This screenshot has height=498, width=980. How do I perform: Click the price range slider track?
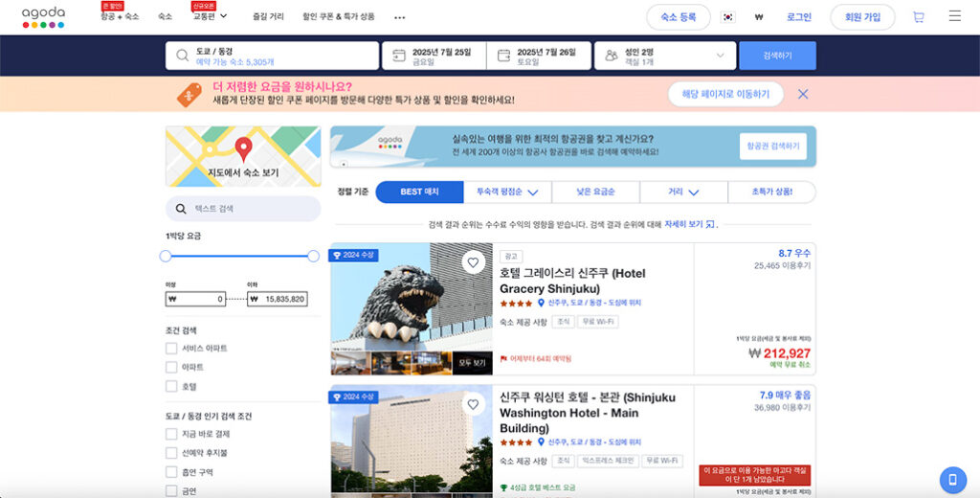pyautogui.click(x=239, y=256)
